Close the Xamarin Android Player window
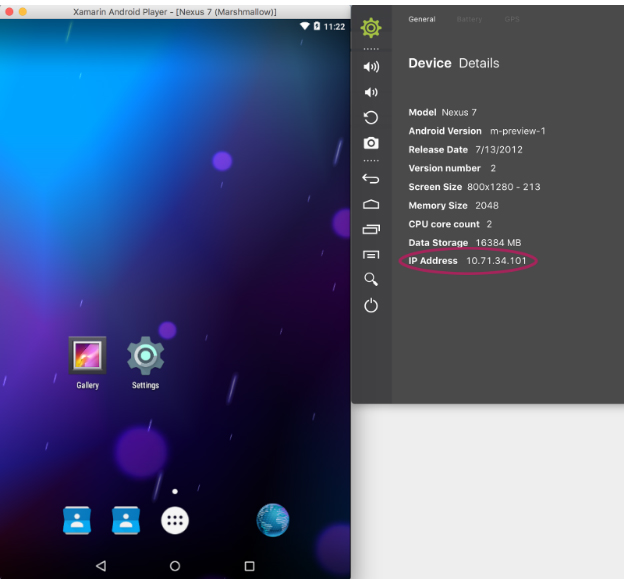 (x=9, y=12)
